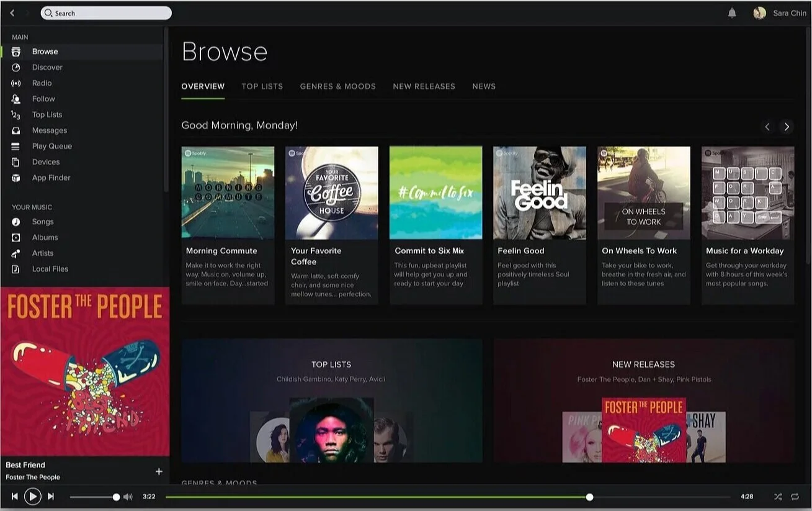The width and height of the screenshot is (812, 511).
Task: Open On Wheels To Work cover
Action: click(644, 193)
